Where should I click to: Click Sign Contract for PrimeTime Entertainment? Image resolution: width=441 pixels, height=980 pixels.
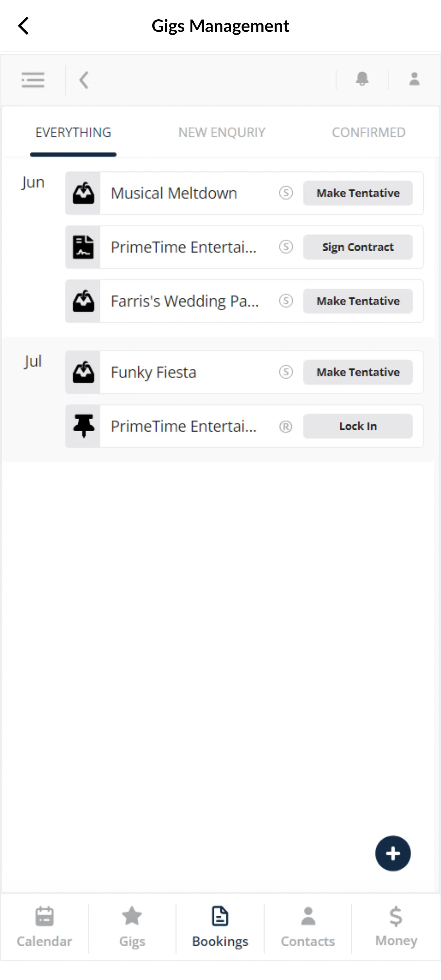click(x=358, y=247)
